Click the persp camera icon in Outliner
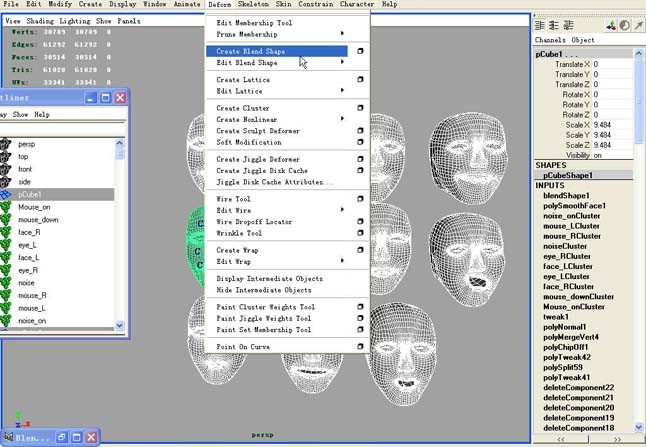646x447 pixels. tap(5, 144)
